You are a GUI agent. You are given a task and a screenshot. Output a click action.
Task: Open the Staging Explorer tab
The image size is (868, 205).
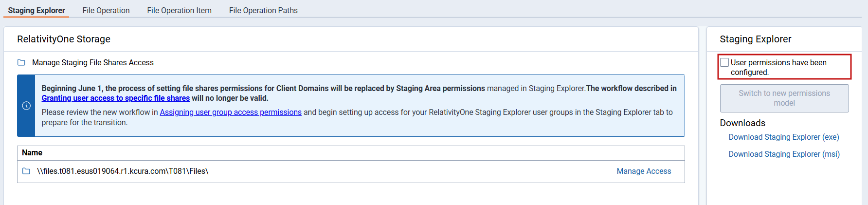click(36, 10)
